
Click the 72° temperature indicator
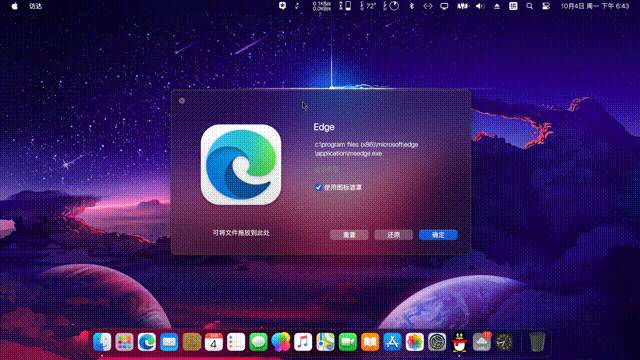pyautogui.click(x=368, y=6)
